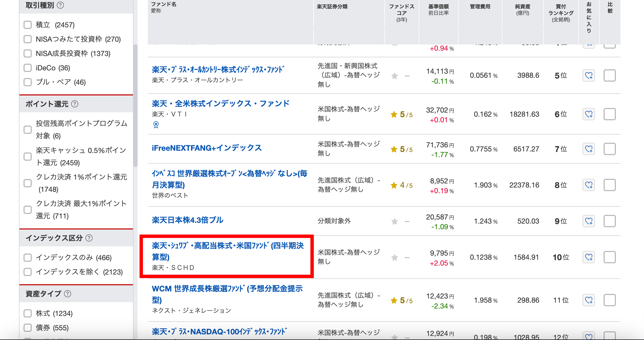
Task: Open WCM 世界成長株厳選ファンド link
Action: (x=227, y=294)
